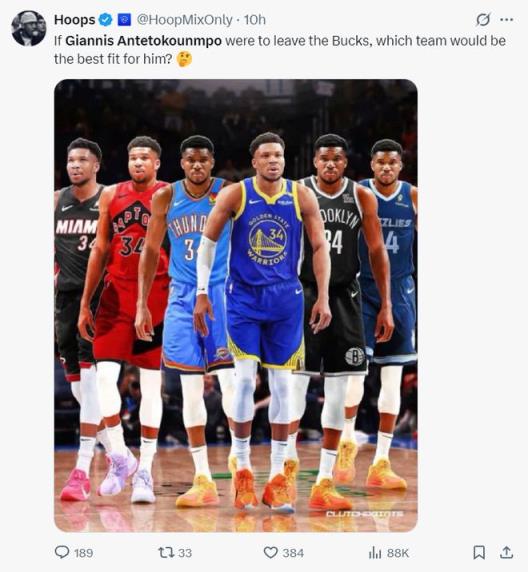Click the Grok explain-this-post icon
This screenshot has height=572, width=528.
pos(483,20)
